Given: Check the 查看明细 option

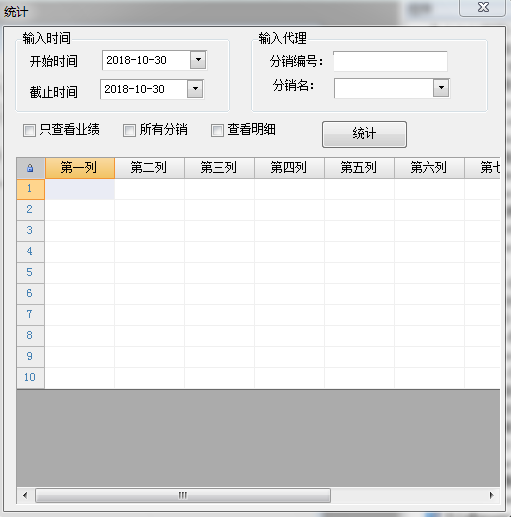Looking at the screenshot, I should click(217, 130).
